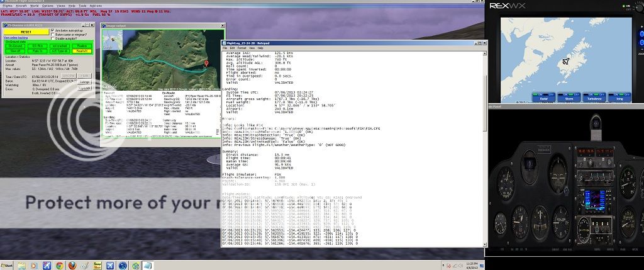Open the Tools menu in Flight Simulator
Image resolution: width=644 pixels, height=270 pixels.
click(82, 6)
